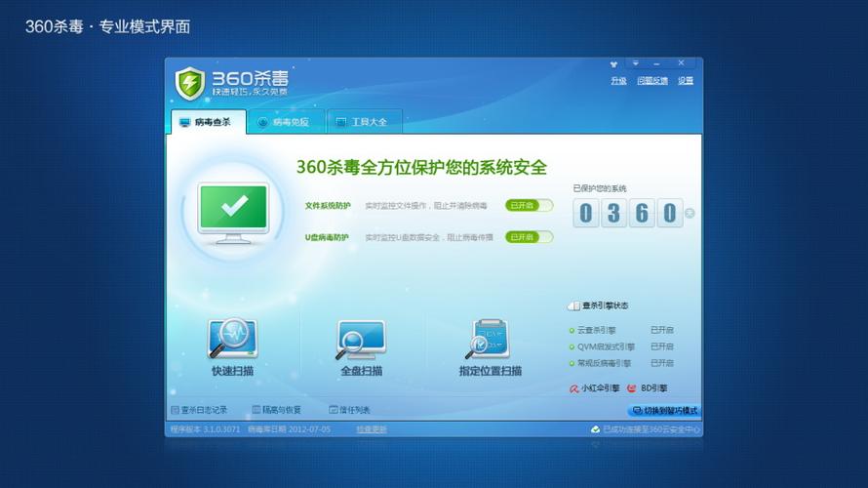Select the 小红伞引擎 Avira engine icon
The image size is (868, 488).
point(574,388)
